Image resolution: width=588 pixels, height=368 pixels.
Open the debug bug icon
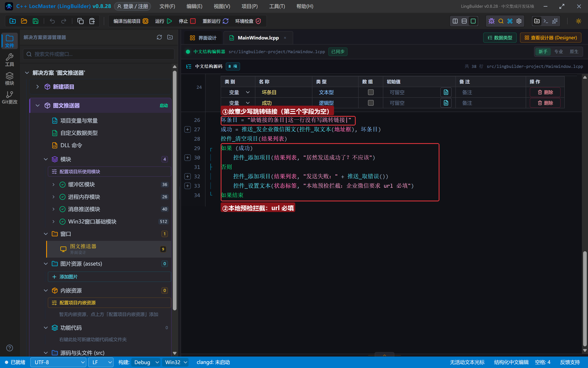tap(491, 21)
